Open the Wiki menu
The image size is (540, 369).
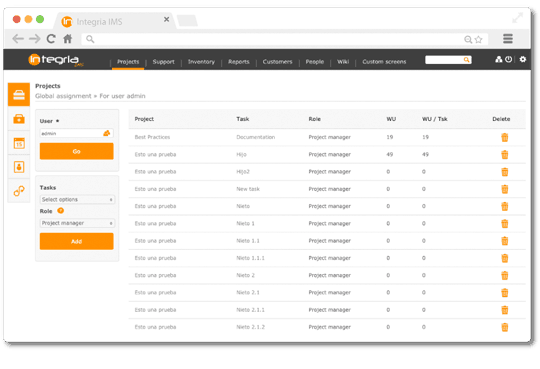(343, 62)
